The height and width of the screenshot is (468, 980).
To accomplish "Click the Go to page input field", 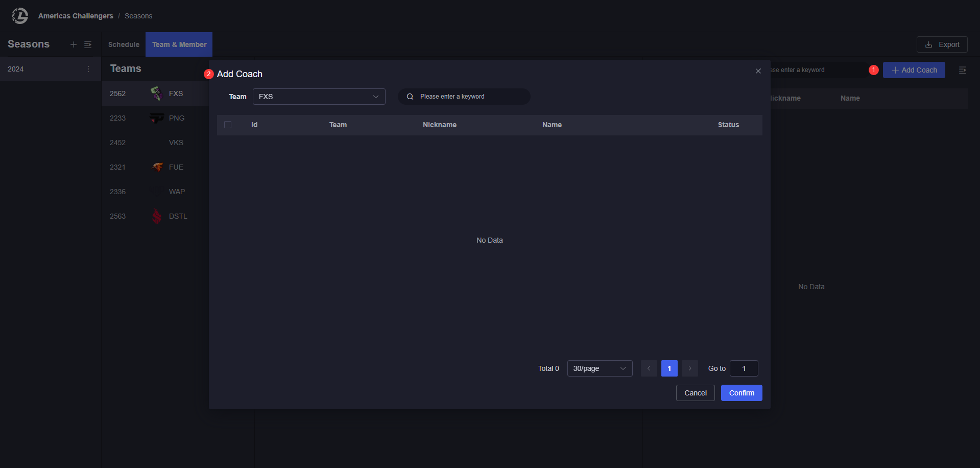I will 744,368.
